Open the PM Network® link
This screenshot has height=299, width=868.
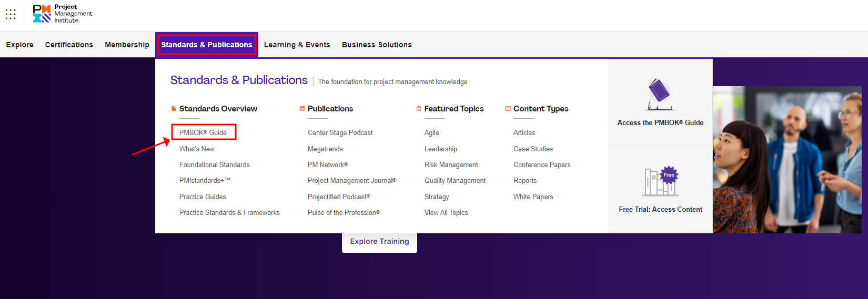click(328, 165)
